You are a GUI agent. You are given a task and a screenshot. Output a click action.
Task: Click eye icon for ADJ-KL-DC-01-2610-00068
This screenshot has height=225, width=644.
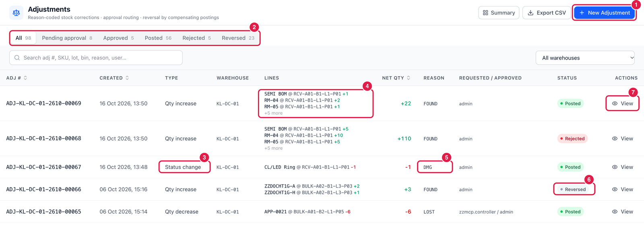(x=615, y=139)
